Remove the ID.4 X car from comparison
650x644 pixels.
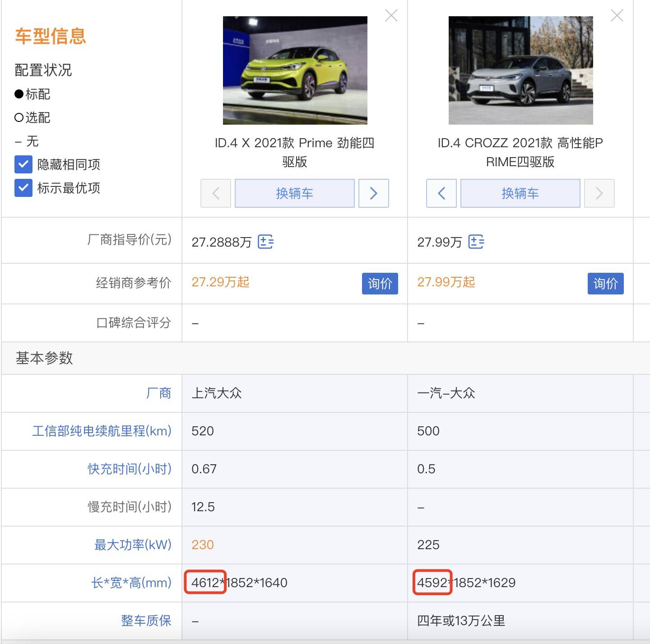coord(391,16)
